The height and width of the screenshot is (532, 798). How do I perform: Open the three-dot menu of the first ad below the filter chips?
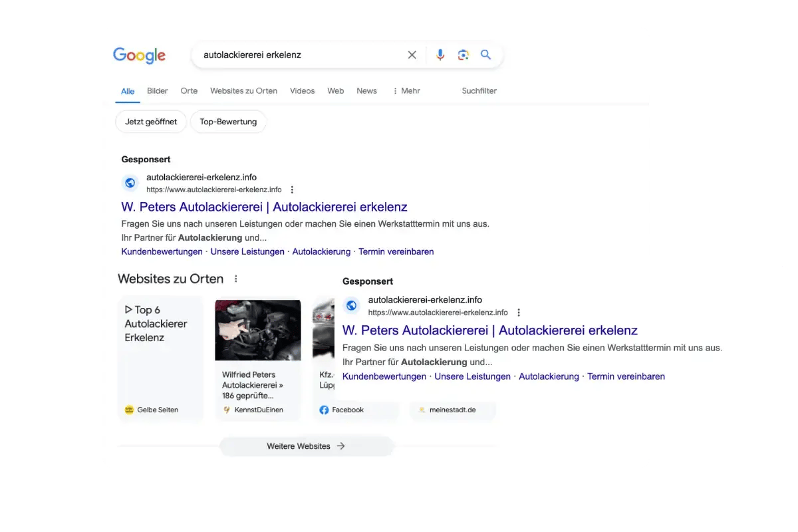pyautogui.click(x=292, y=190)
